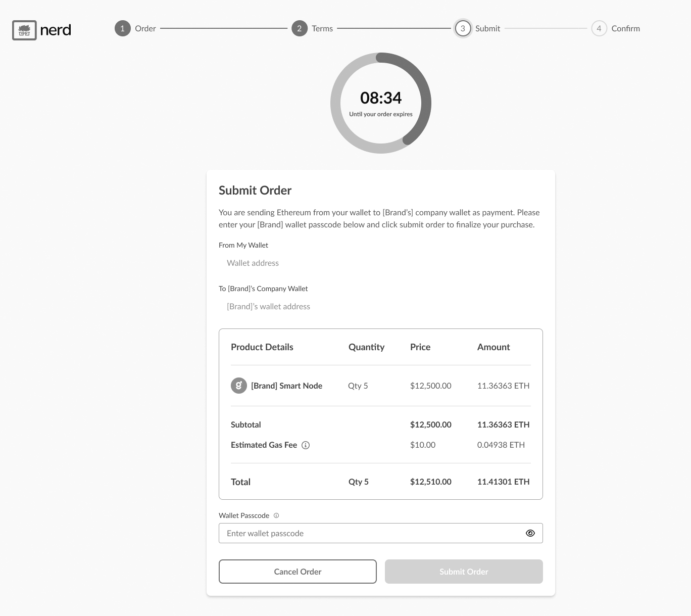Click the [Brand] Smart Node product name
This screenshot has height=616, width=691.
coord(286,386)
